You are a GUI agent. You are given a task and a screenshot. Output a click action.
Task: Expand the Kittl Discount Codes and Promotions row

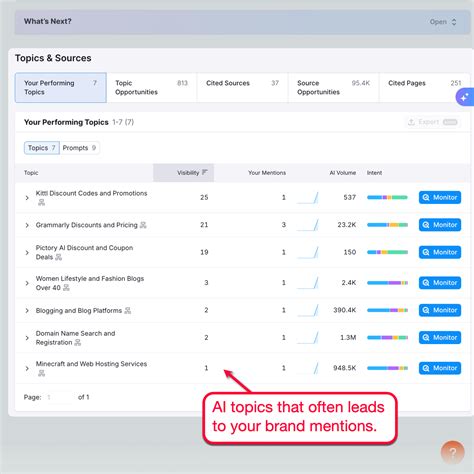tap(27, 198)
